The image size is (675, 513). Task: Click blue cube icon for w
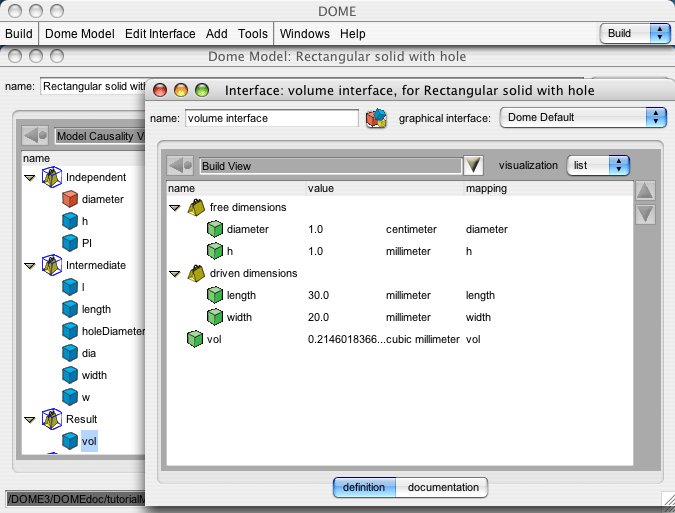[70, 397]
